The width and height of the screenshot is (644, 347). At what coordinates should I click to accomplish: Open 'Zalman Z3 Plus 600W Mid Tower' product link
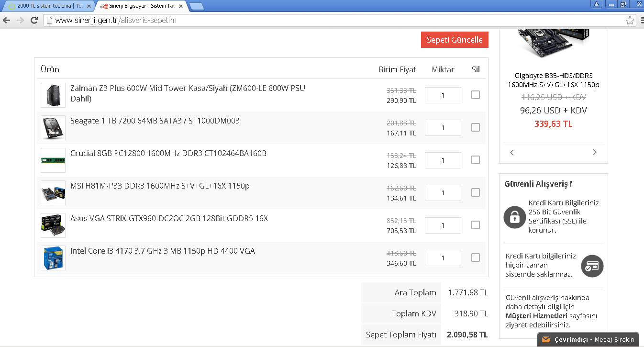coord(188,93)
